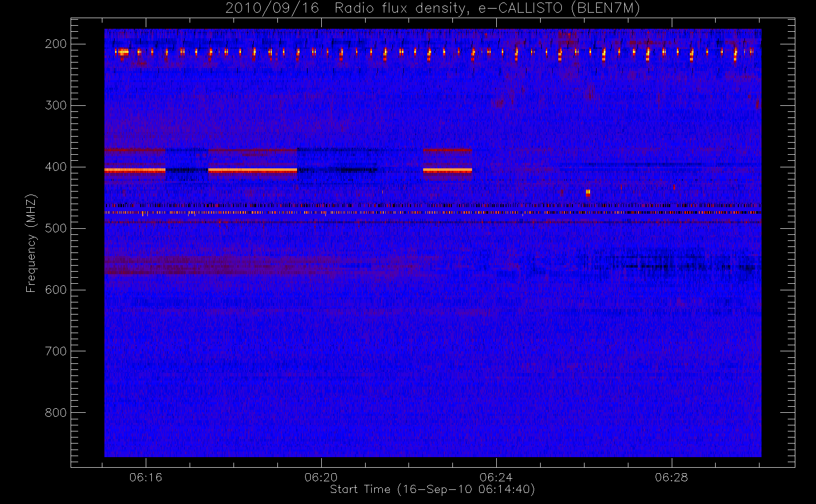Click the 600 frequency tick label
The image size is (816, 504).
pos(56,290)
